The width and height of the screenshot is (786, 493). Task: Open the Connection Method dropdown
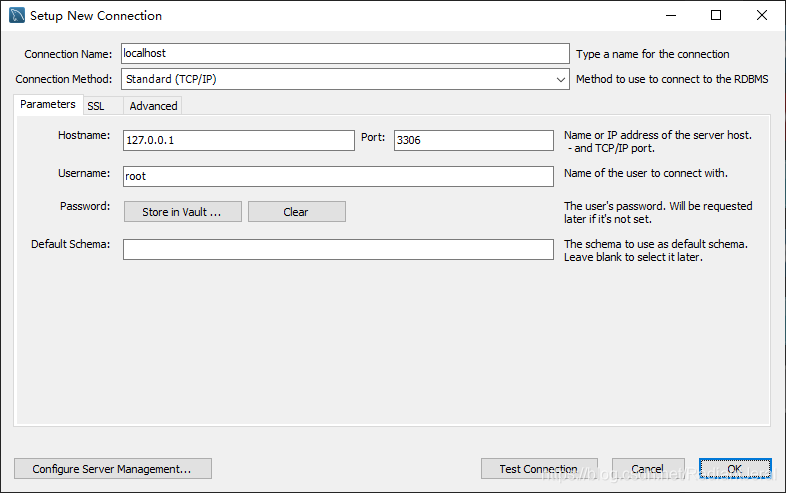(345, 79)
